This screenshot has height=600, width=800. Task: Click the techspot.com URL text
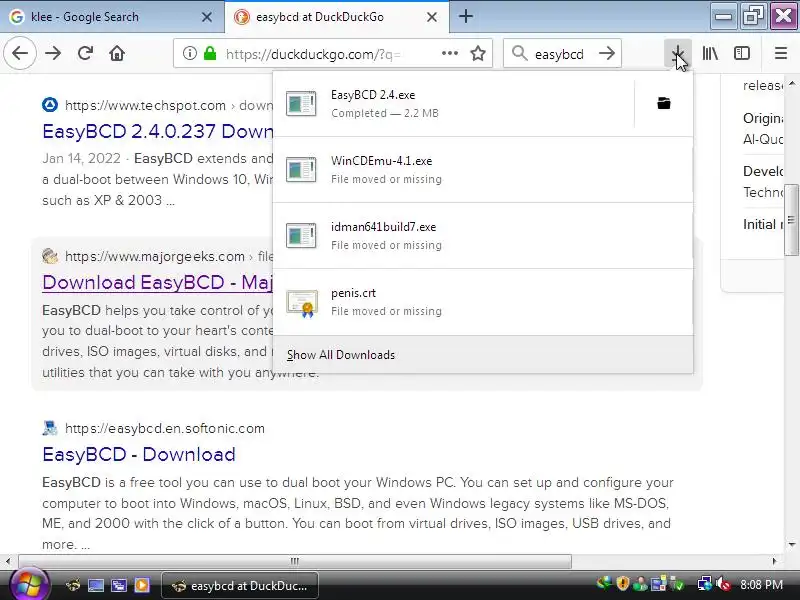pyautogui.click(x=145, y=105)
